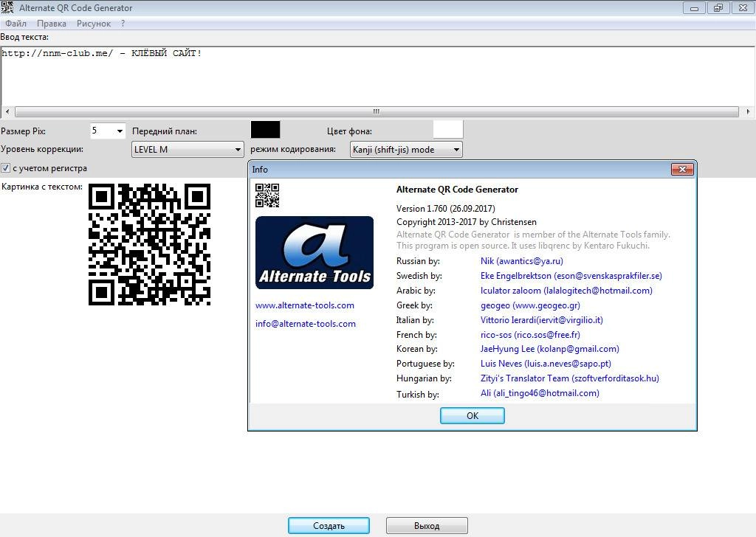756x537 pixels.
Task: Click Luis Neves Portuguese translator link
Action: pyautogui.click(x=546, y=364)
